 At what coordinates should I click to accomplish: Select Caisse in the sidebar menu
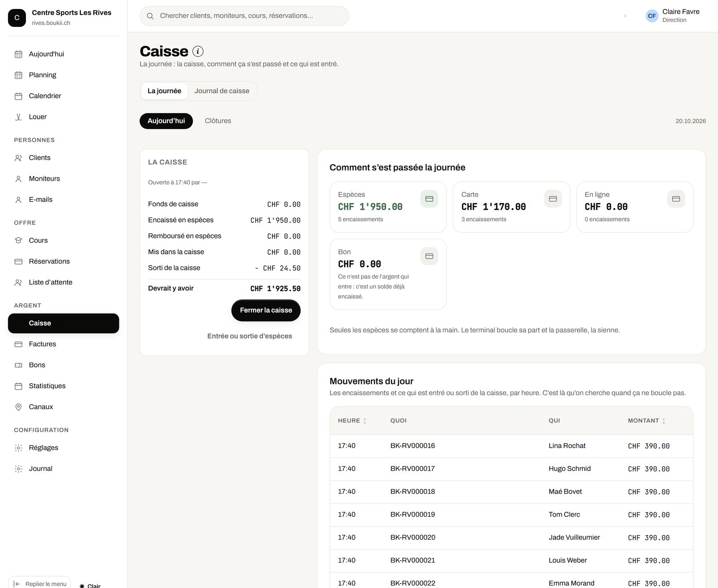pos(63,323)
